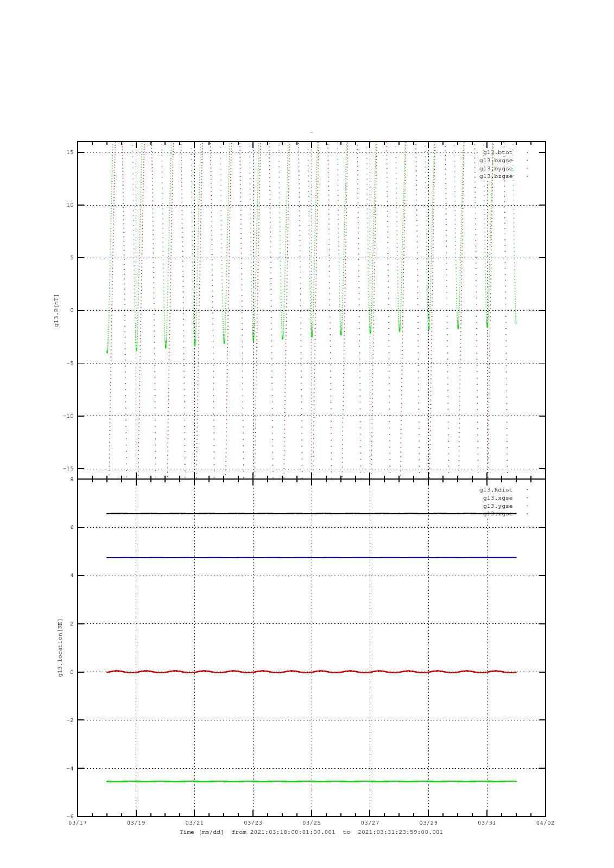Screen dimensions: 614x868
Task: Click the blue trace in the location plot
Action: pyautogui.click(x=312, y=557)
